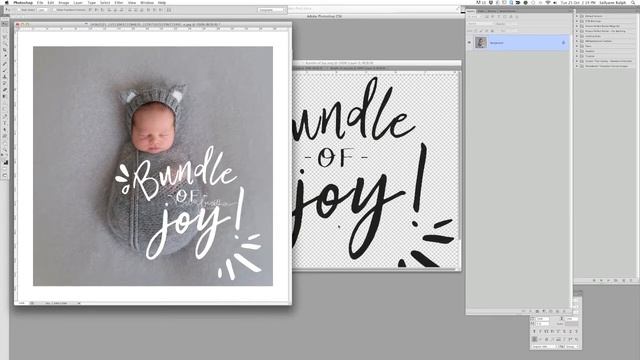Click Create new adjustment layer icon
Image resolution: width=640 pixels, height=360 pixels.
pos(543,311)
